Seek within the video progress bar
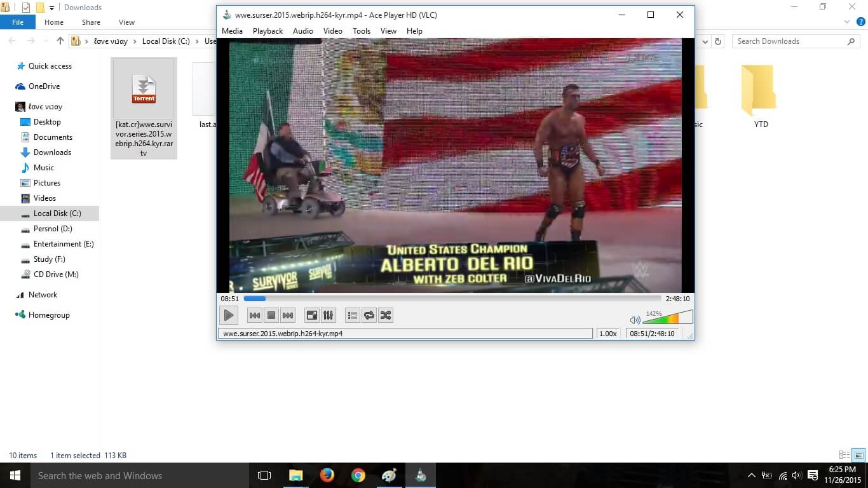The width and height of the screenshot is (868, 488). pos(452,299)
